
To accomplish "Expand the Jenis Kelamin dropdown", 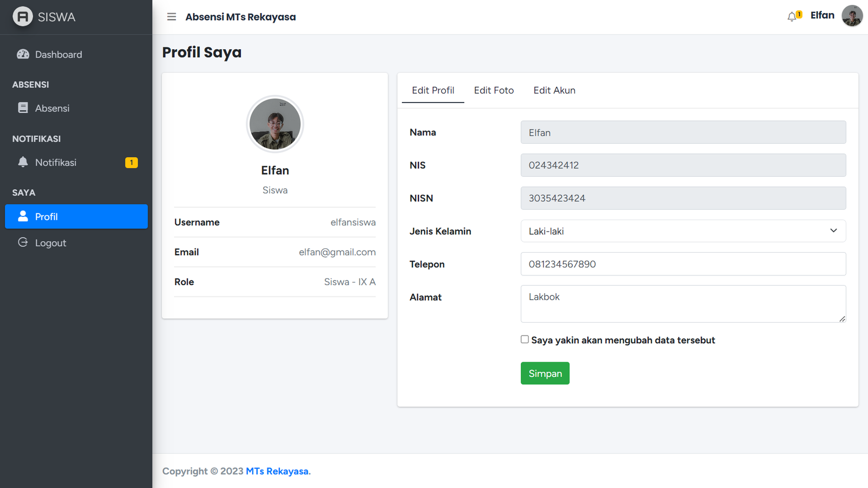I will coord(682,231).
